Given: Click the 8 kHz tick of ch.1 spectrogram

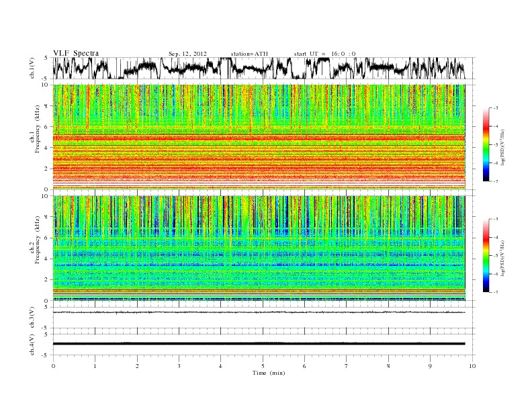Looking at the screenshot, I should [x=46, y=106].
